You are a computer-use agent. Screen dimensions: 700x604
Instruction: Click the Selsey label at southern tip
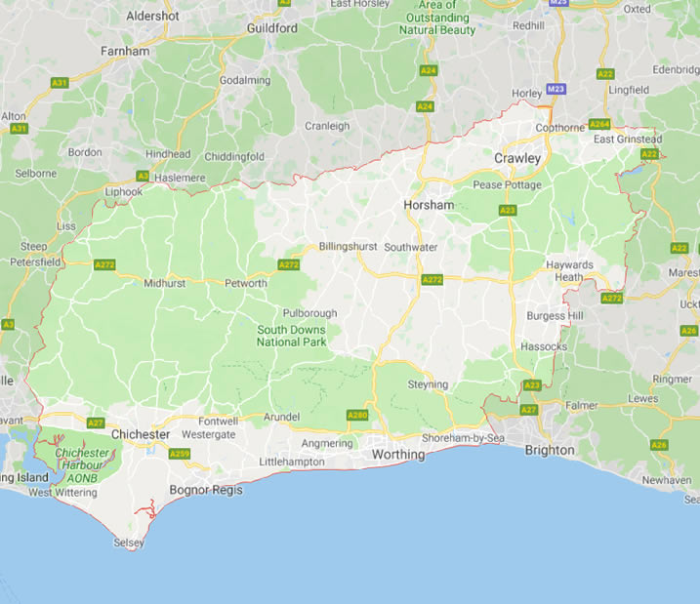[129, 543]
